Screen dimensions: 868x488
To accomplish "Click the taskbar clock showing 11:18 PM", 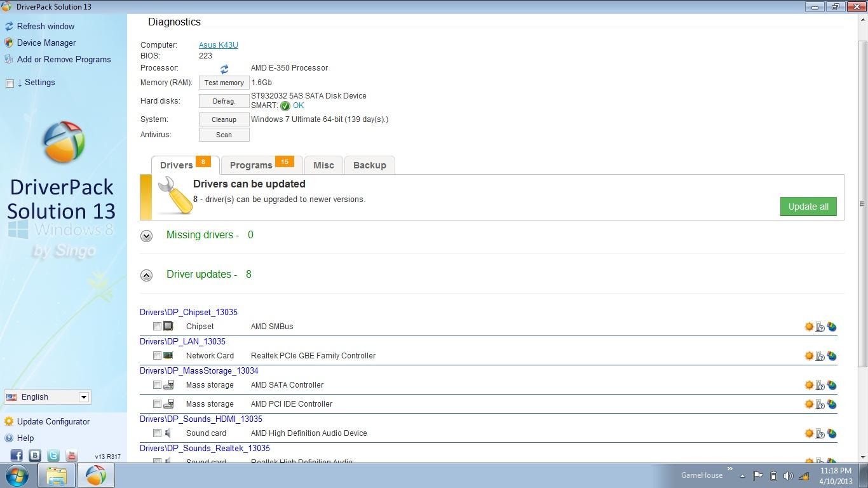I will pos(836,476).
